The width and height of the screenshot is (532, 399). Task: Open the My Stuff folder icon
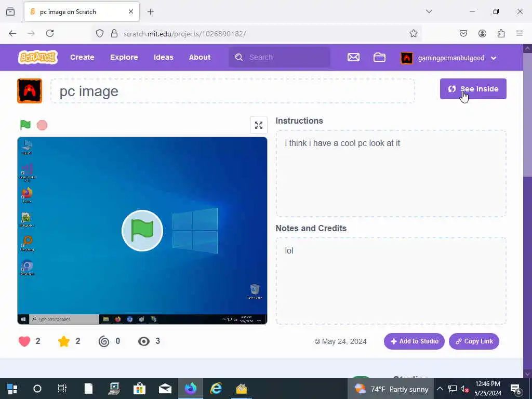[379, 57]
